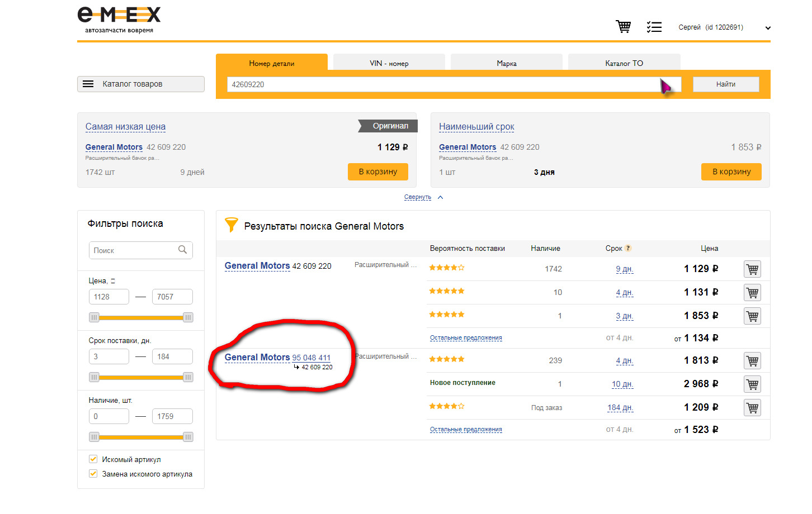Click General Motors link in shortest term card

tap(468, 147)
